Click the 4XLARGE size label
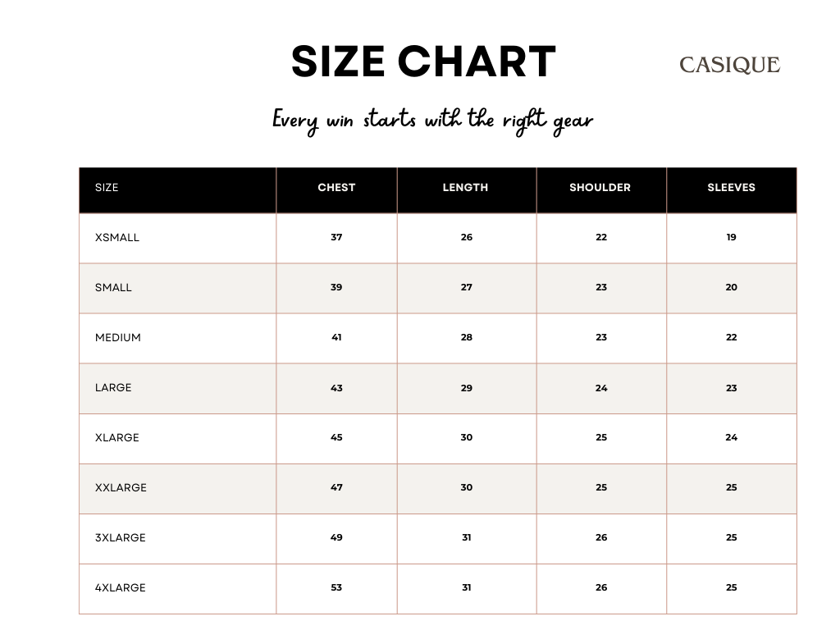Screen dimensions: 840x630 click(121, 588)
